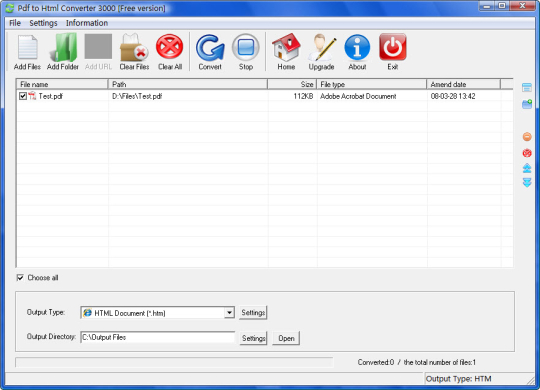Click the Converted:0 total files status text
540x390 pixels.
(x=417, y=362)
